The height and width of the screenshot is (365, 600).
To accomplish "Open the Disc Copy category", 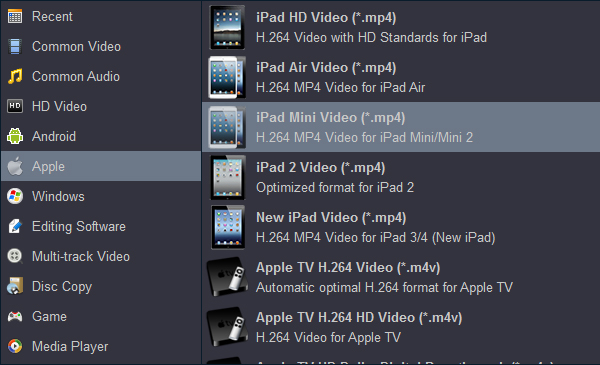I will [101, 286].
